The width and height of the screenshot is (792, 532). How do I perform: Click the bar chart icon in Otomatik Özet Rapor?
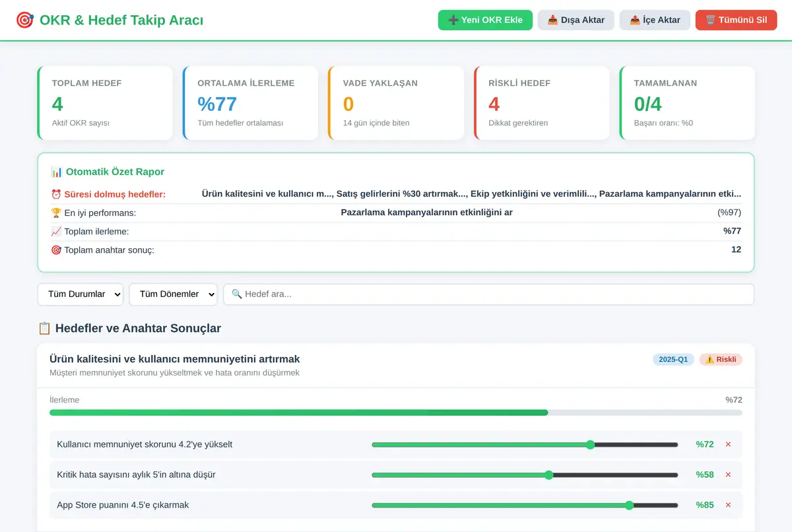point(57,172)
